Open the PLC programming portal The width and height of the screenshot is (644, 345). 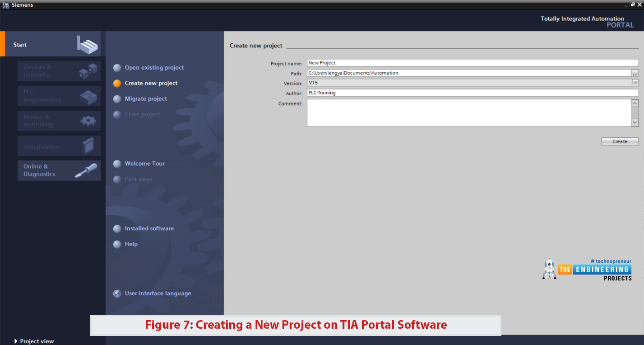[x=59, y=96]
